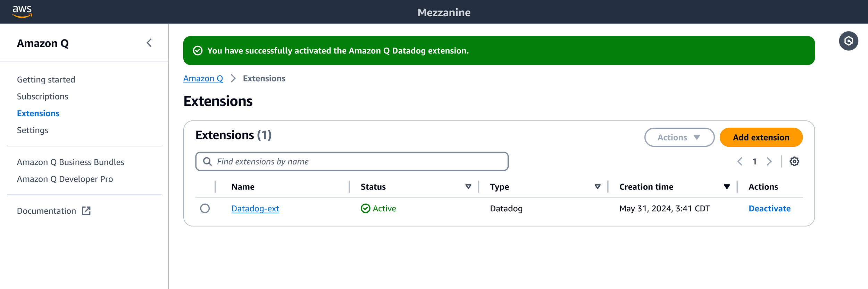Deactivate the Datadog-ext extension
Viewport: 868px width, 289px height.
click(769, 209)
